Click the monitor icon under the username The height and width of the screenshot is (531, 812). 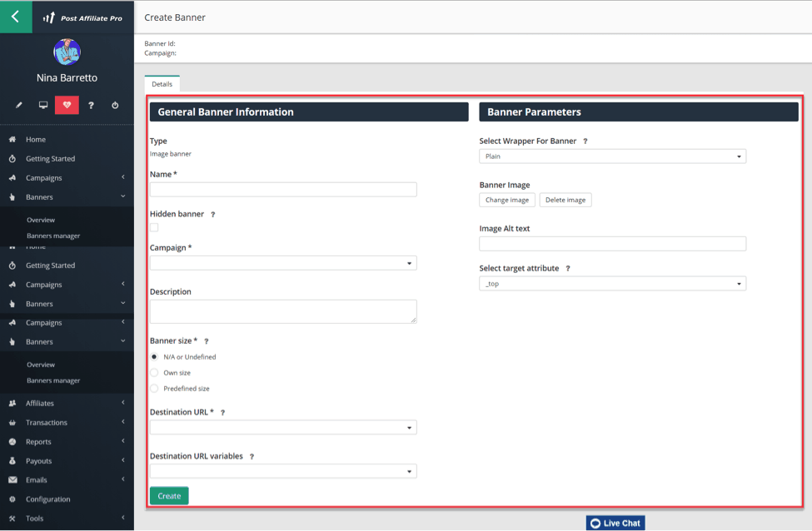(43, 105)
